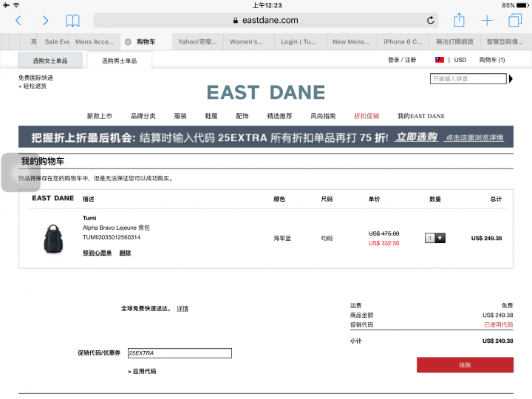Switch to the iPhone 6 C... tab
532x399 pixels.
pos(403,41)
